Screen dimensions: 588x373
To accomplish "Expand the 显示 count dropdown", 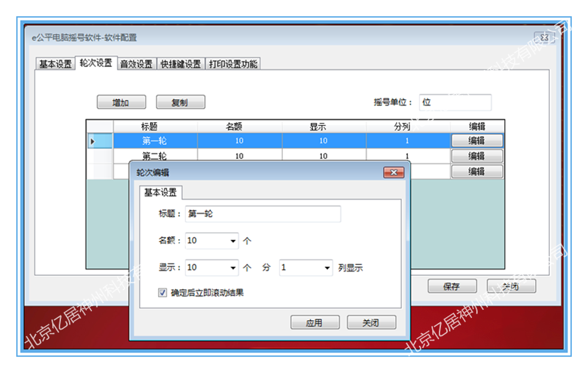I will (x=234, y=269).
